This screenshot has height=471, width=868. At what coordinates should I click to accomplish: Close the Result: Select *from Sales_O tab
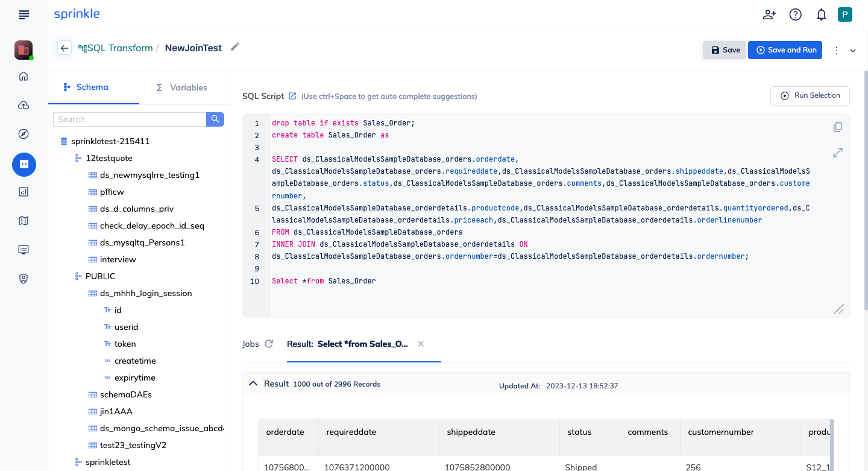(x=421, y=344)
